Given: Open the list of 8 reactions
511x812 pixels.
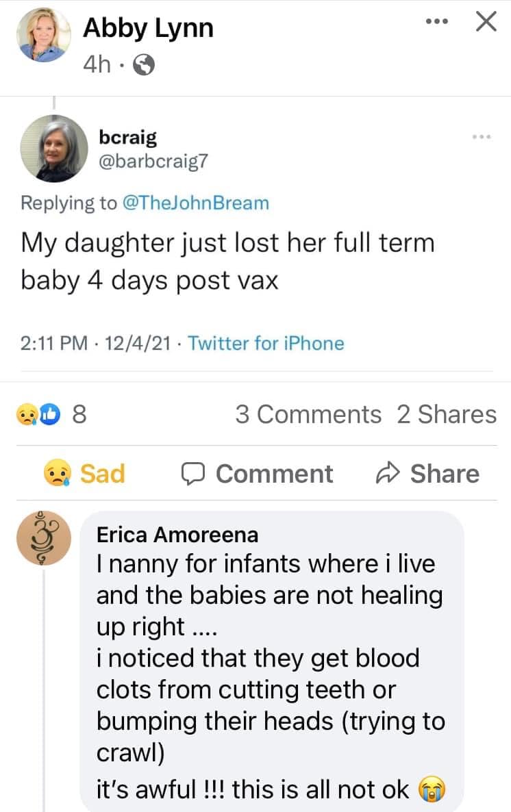Looking at the screenshot, I should [x=79, y=414].
